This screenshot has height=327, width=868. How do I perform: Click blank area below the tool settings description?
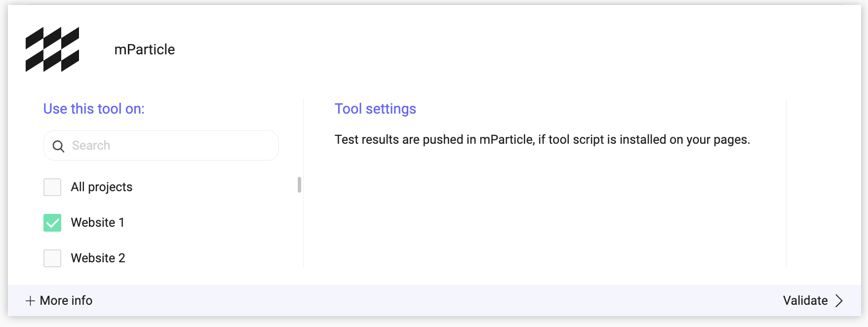click(x=543, y=212)
